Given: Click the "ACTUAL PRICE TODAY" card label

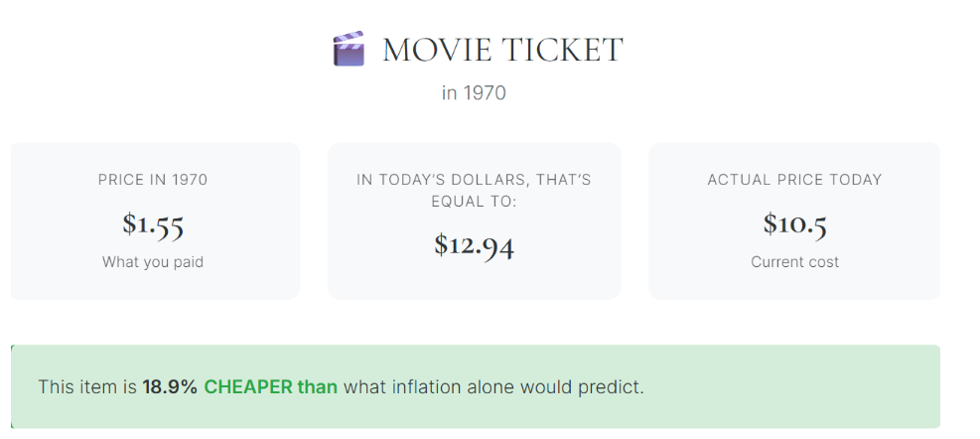Looking at the screenshot, I should click(794, 180).
